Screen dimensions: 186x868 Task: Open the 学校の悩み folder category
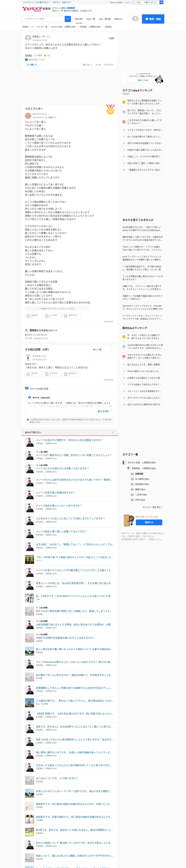coord(138,500)
